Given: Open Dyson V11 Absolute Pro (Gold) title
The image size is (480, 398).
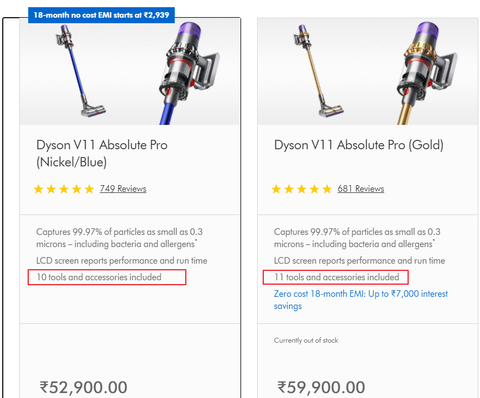Looking at the screenshot, I should (x=359, y=145).
